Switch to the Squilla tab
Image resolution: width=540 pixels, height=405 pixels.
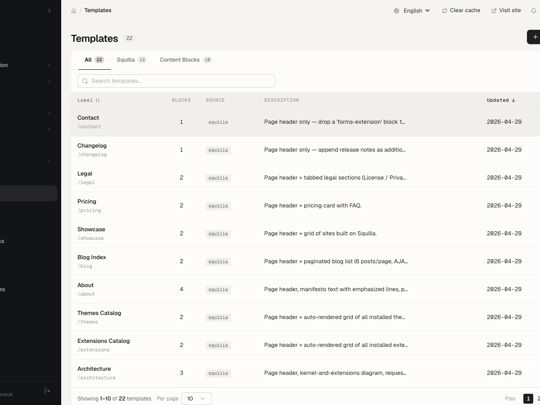[x=132, y=60]
